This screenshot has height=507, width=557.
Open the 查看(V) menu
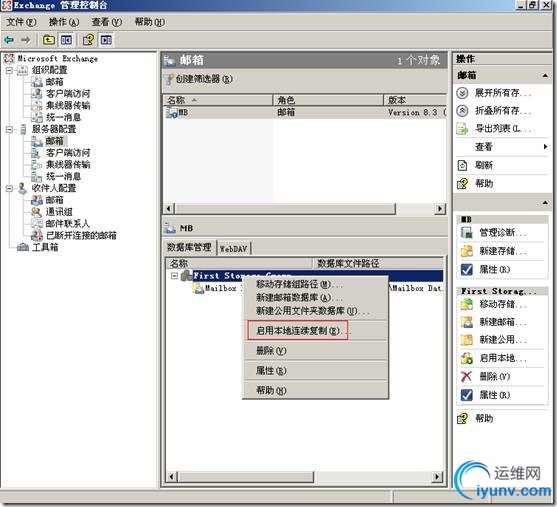(x=107, y=22)
